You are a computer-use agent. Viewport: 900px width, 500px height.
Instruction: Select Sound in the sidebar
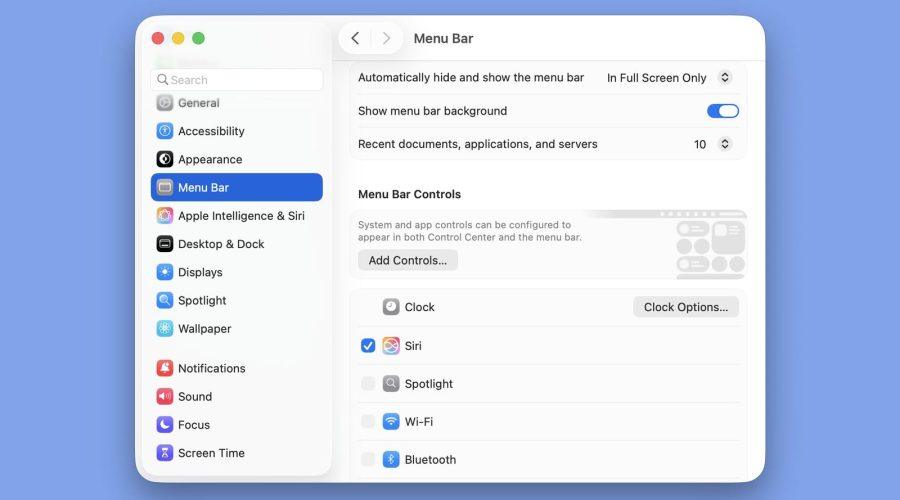tap(236, 396)
